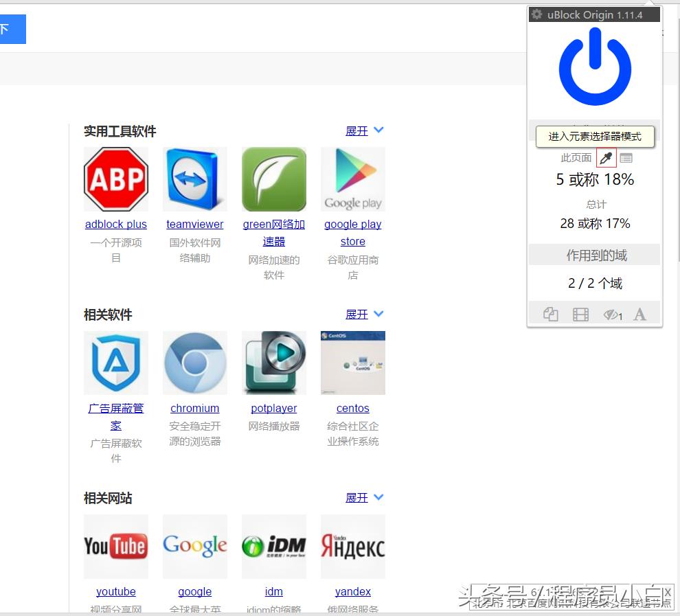Activate the element picker eyedropper icon

(606, 158)
